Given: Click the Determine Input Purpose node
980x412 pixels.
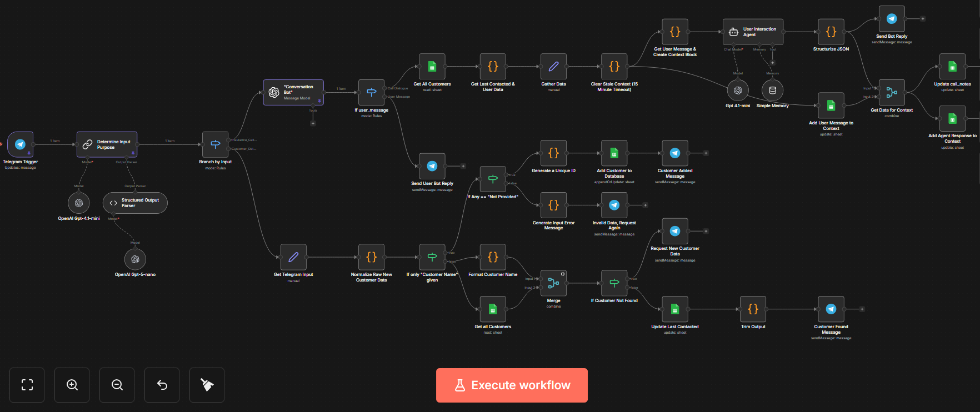Looking at the screenshot, I should click(107, 144).
